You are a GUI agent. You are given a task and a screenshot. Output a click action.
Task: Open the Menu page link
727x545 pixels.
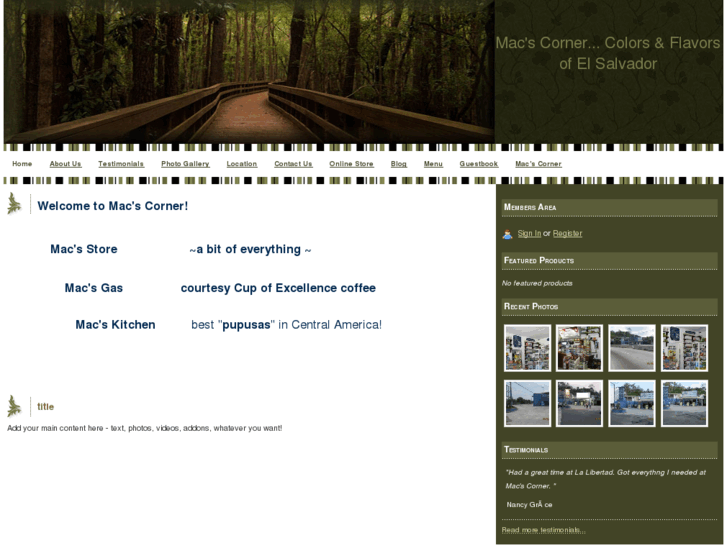pos(433,164)
